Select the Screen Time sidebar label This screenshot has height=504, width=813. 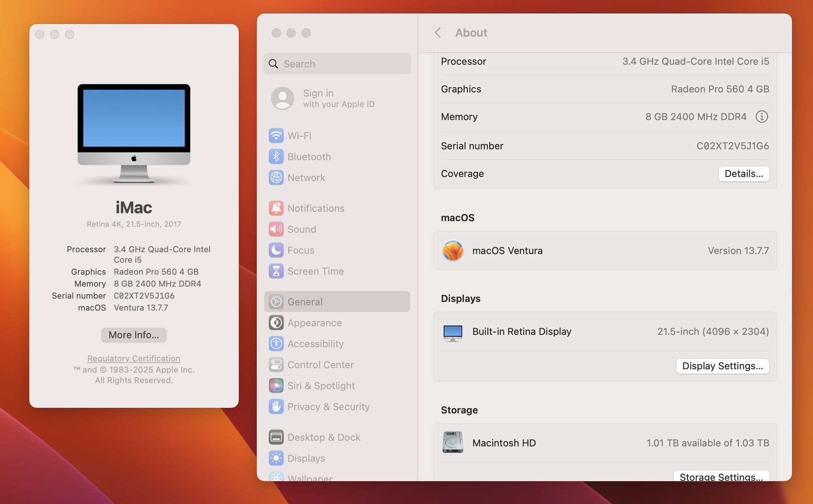[x=315, y=271]
